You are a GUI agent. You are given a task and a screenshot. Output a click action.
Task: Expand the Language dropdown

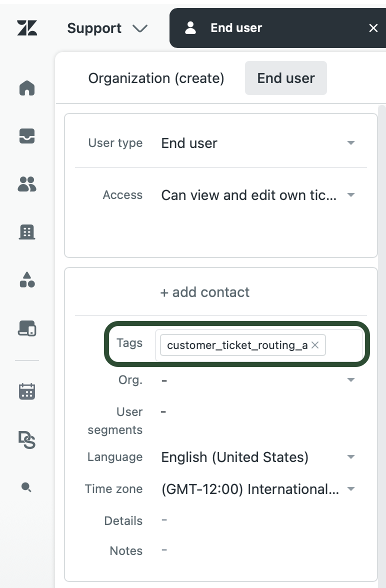pos(258,457)
